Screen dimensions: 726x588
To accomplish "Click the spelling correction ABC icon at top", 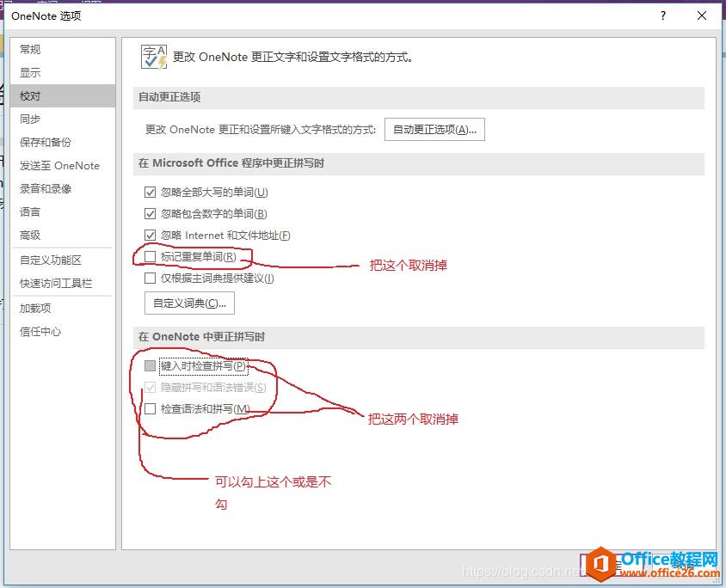I will click(x=153, y=56).
